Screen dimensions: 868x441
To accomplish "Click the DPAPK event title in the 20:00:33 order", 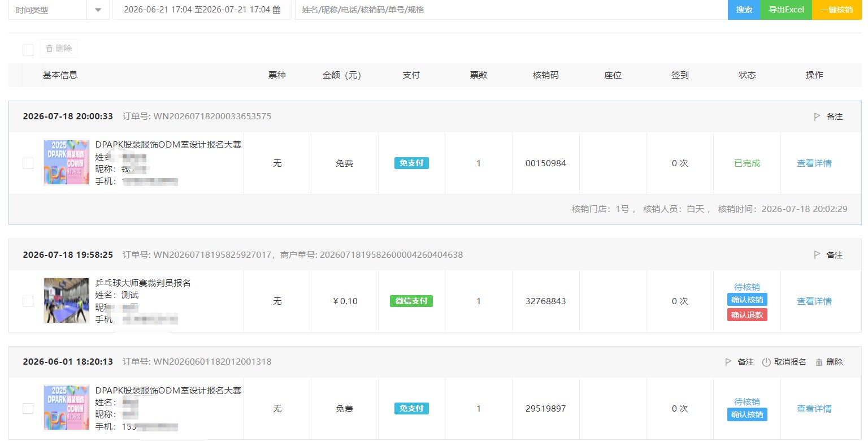I will (168, 145).
